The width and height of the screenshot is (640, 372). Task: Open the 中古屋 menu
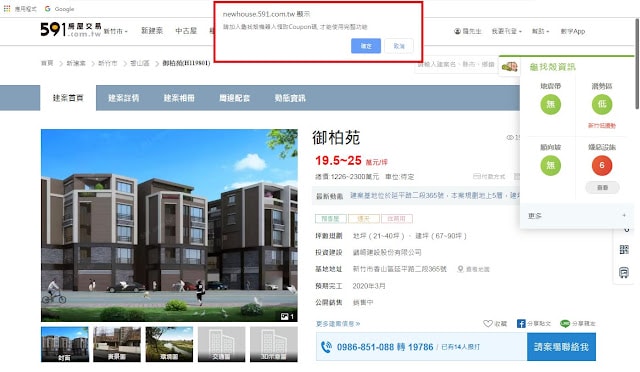[x=186, y=31]
